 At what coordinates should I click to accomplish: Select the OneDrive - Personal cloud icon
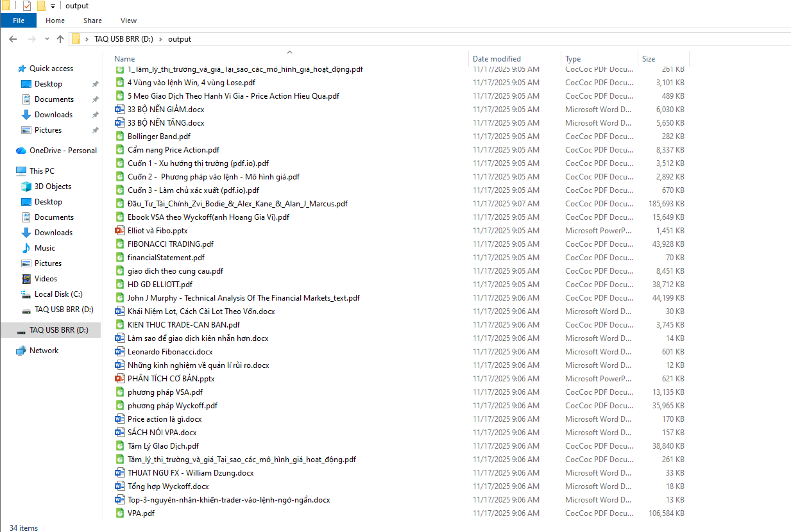21,151
